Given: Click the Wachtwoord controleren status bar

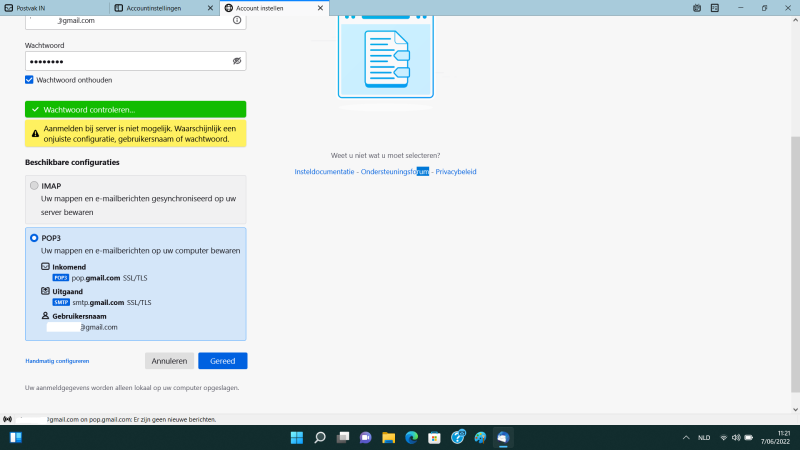Looking at the screenshot, I should pos(136,109).
